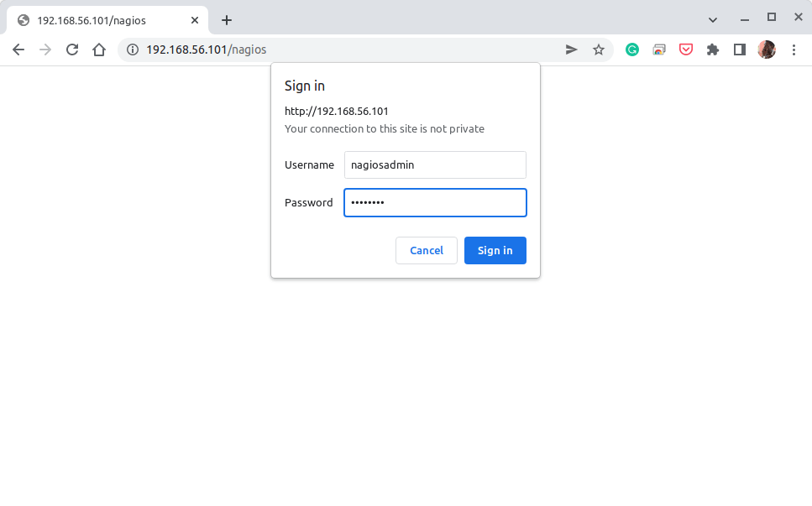Image resolution: width=812 pixels, height=506 pixels.
Task: Reload the current page
Action: [72, 50]
